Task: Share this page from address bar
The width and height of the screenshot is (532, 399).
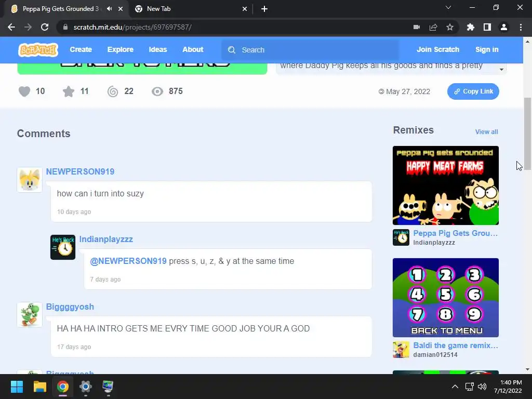Action: (x=433, y=27)
